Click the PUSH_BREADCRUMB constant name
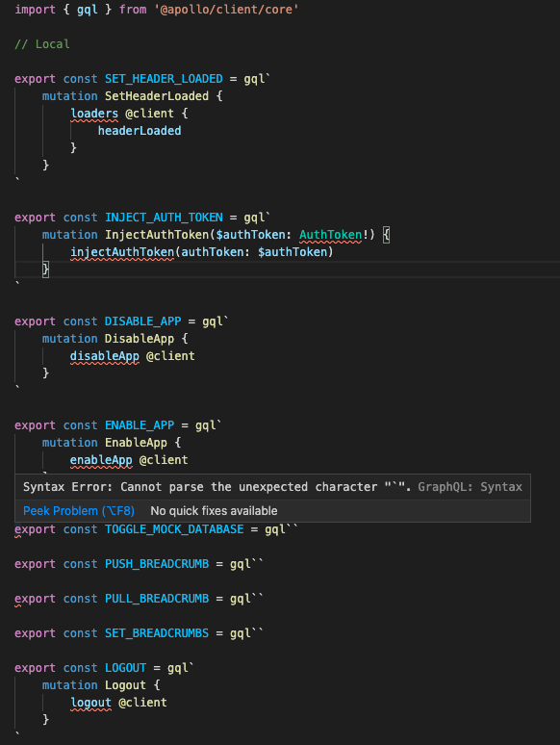 pyautogui.click(x=156, y=564)
